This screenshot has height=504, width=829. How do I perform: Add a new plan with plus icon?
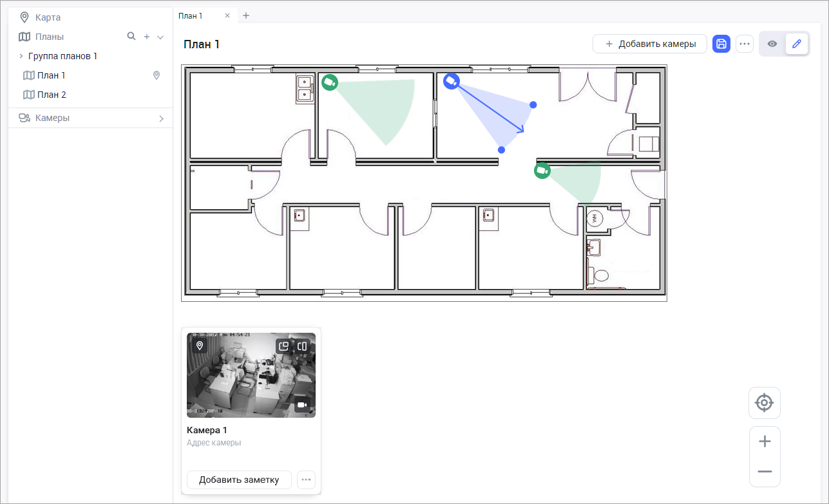(146, 37)
